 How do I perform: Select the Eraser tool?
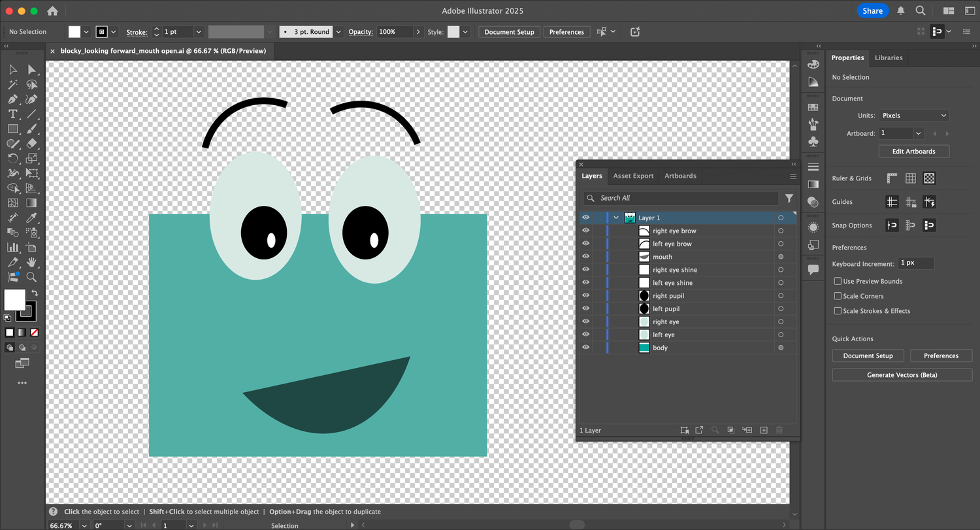click(x=31, y=144)
